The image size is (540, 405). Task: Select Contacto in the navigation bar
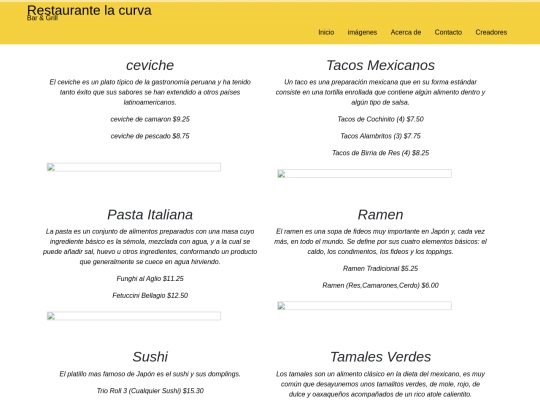pos(448,32)
